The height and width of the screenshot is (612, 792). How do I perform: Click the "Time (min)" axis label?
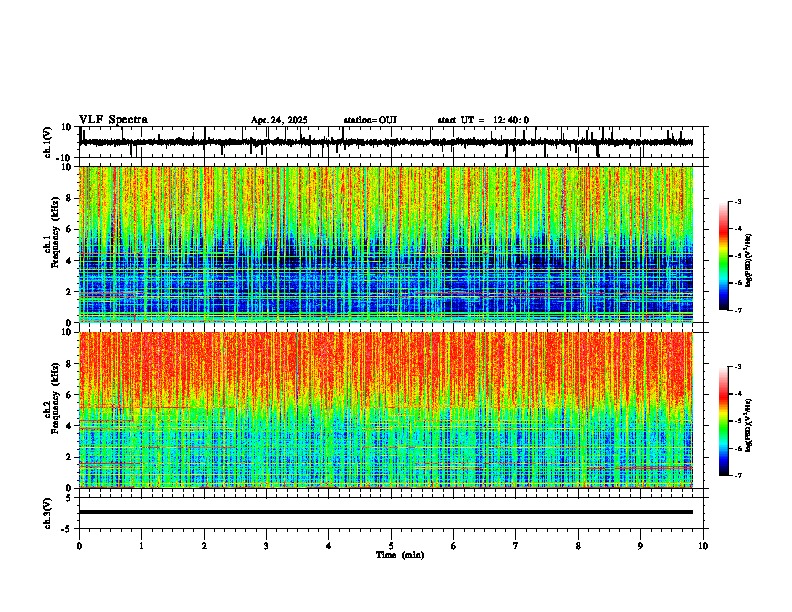[x=400, y=555]
